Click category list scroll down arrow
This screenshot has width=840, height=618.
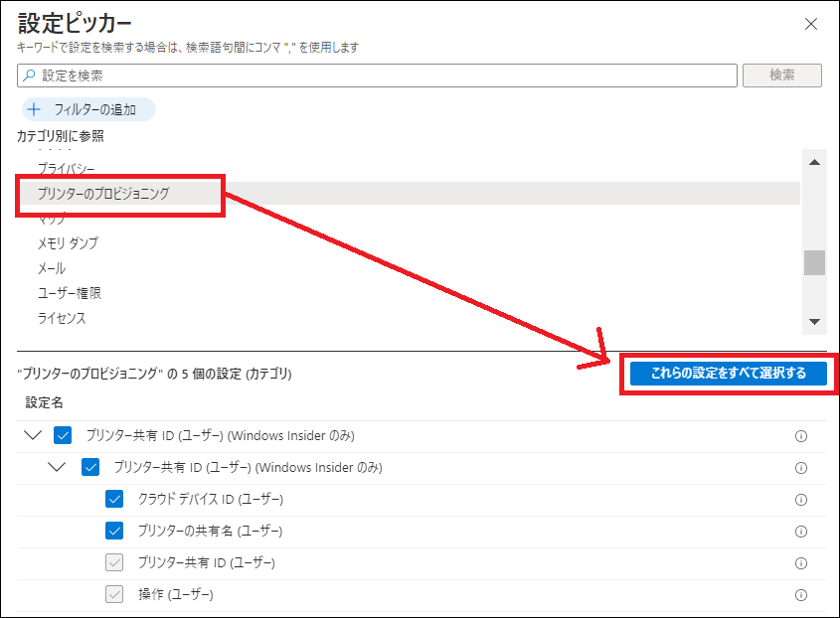point(814,322)
